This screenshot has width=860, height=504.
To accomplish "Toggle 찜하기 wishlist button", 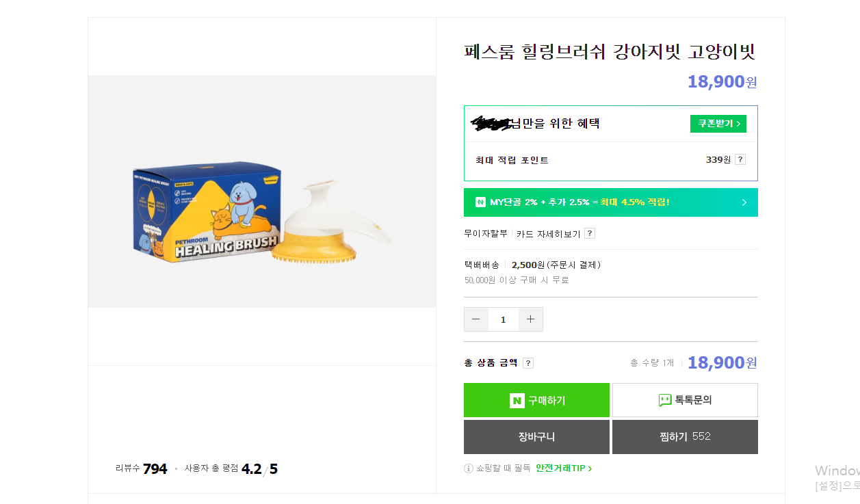I will pyautogui.click(x=685, y=437).
